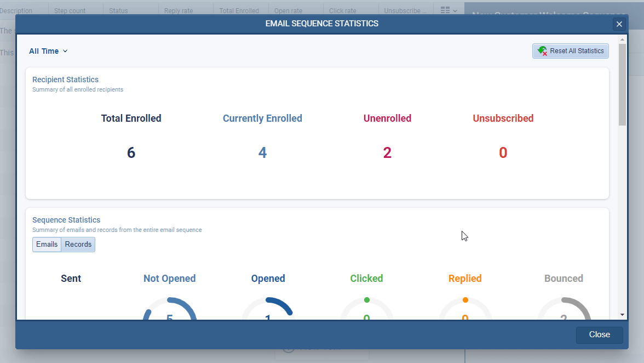Click the Unenrolled value 2

coord(387,153)
